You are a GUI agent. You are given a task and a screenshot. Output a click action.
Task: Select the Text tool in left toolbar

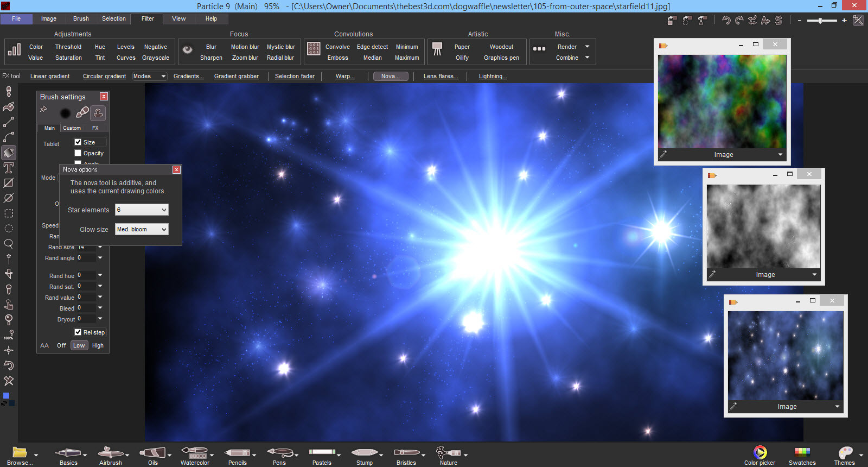point(9,168)
